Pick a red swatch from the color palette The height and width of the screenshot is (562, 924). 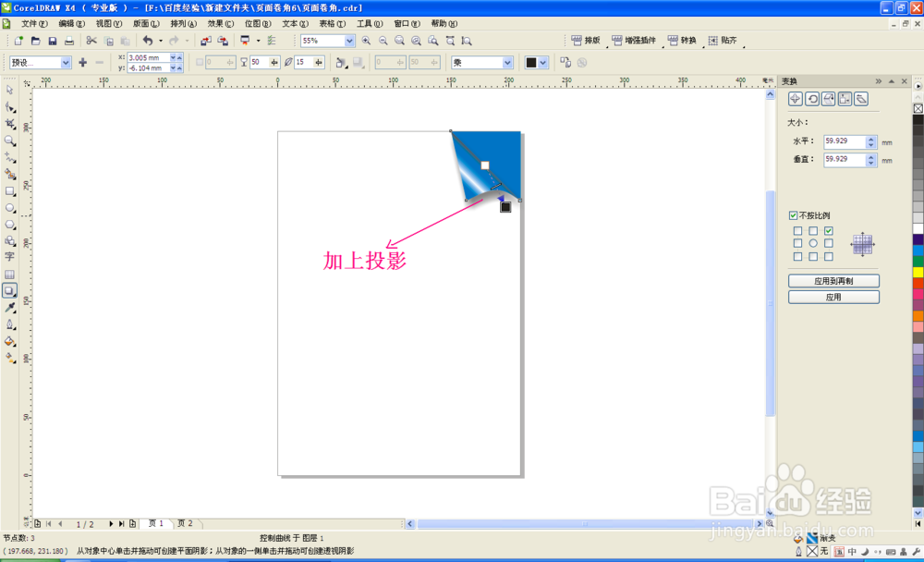tap(916, 282)
